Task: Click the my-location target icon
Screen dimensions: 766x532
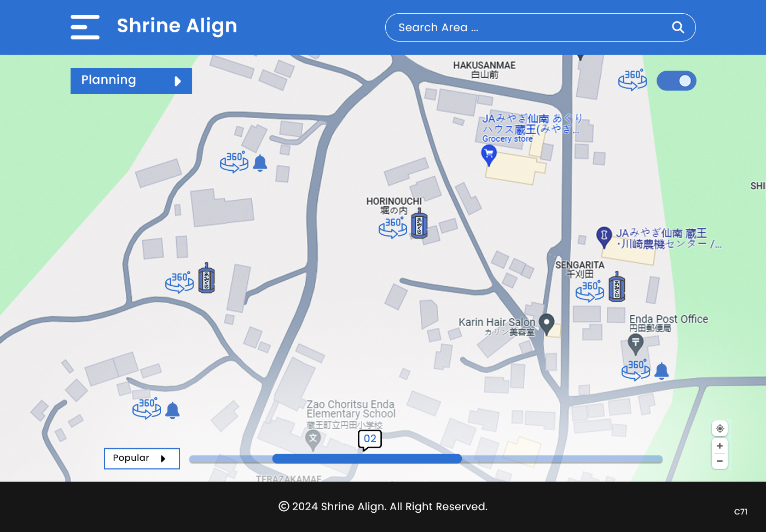Action: click(x=720, y=429)
